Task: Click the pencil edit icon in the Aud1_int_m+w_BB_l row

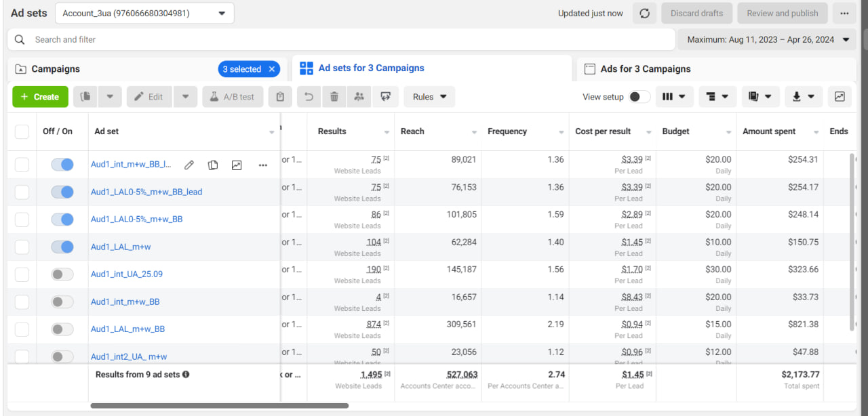Action: pyautogui.click(x=189, y=165)
